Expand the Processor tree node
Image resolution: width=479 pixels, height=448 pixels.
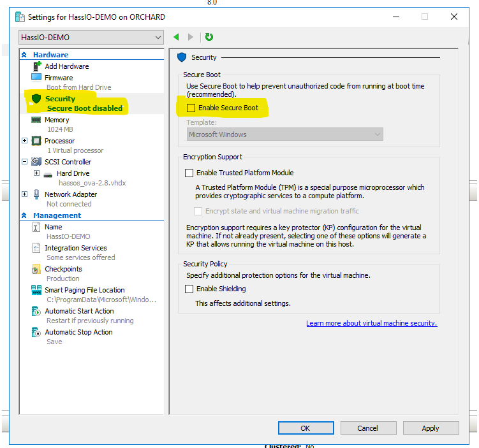(25, 140)
